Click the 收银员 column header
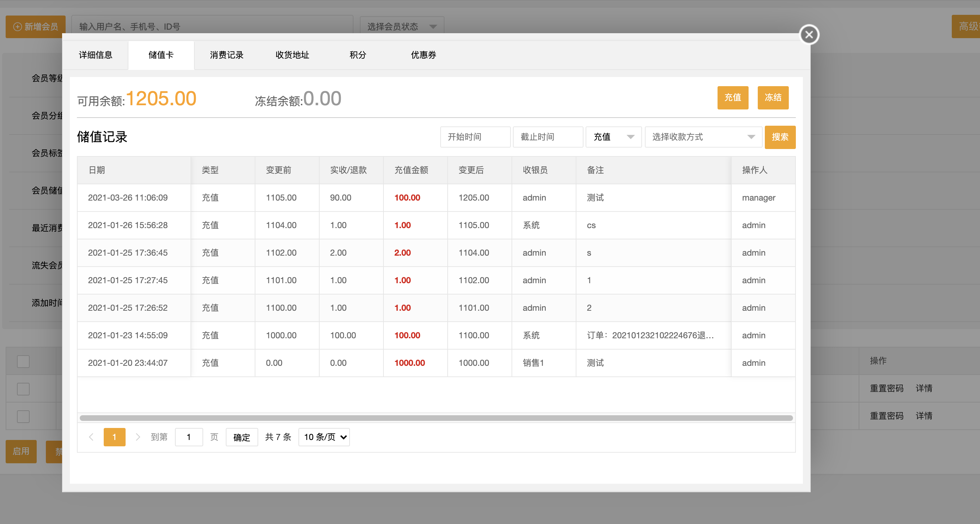The width and height of the screenshot is (980, 524). [544, 170]
